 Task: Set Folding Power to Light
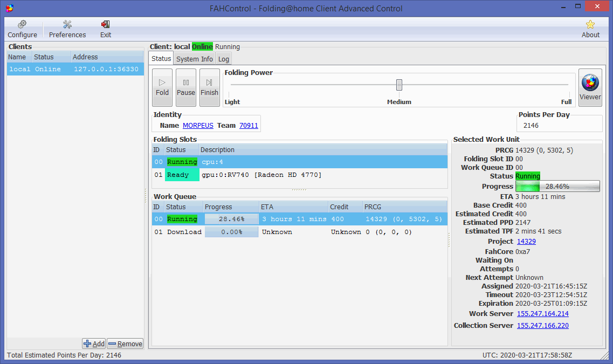click(232, 102)
